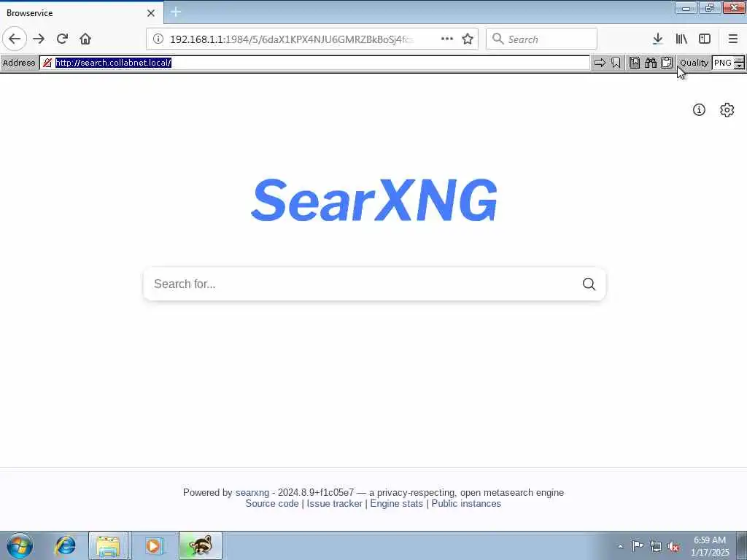Open the Browservice clipboard icon
This screenshot has width=747, height=560.
click(x=667, y=63)
